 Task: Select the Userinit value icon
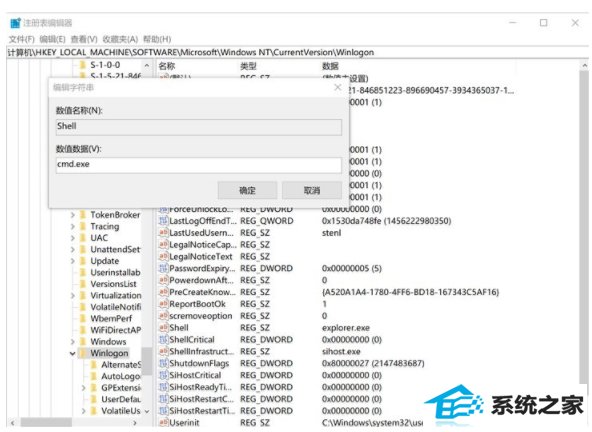[x=163, y=423]
